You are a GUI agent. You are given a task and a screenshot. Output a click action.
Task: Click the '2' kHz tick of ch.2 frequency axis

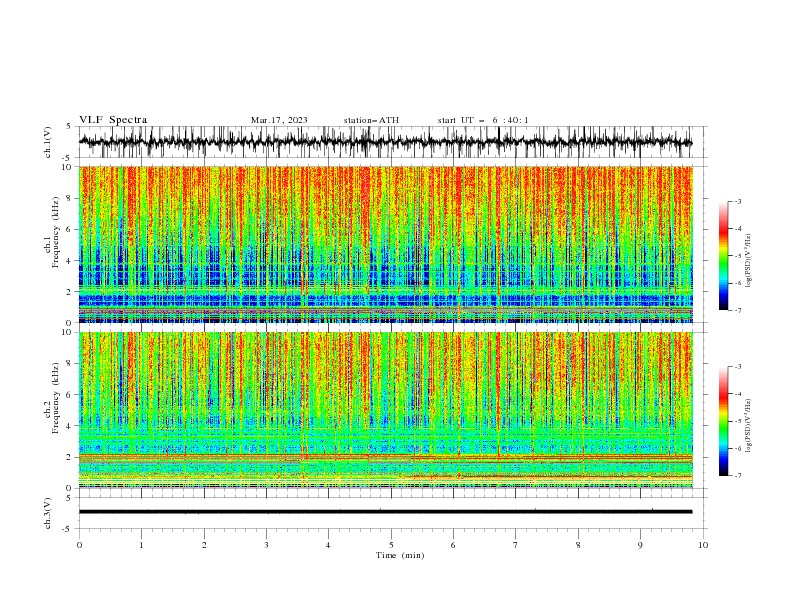[70, 457]
